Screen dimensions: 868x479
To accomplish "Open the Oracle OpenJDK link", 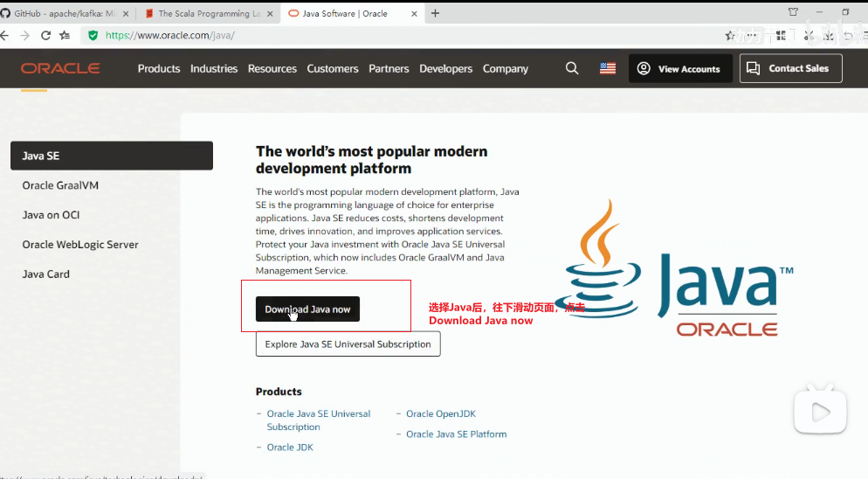I will pos(441,413).
